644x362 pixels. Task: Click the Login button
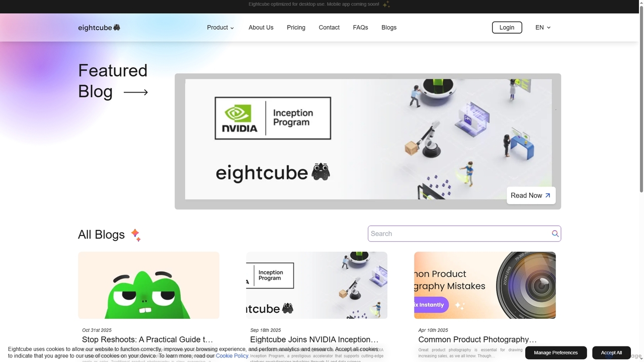pyautogui.click(x=507, y=28)
